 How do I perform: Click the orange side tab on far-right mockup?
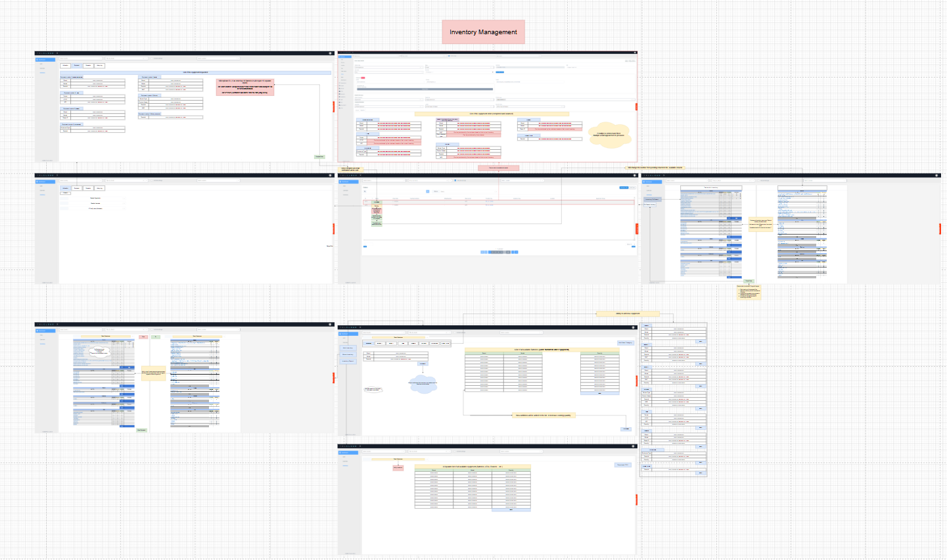pyautogui.click(x=940, y=228)
